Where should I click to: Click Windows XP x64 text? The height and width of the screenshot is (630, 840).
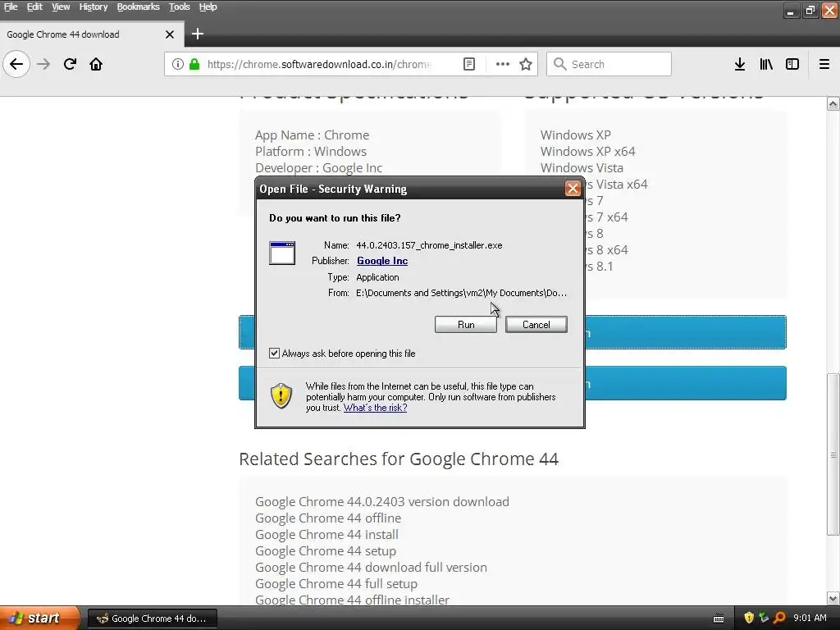[587, 152]
